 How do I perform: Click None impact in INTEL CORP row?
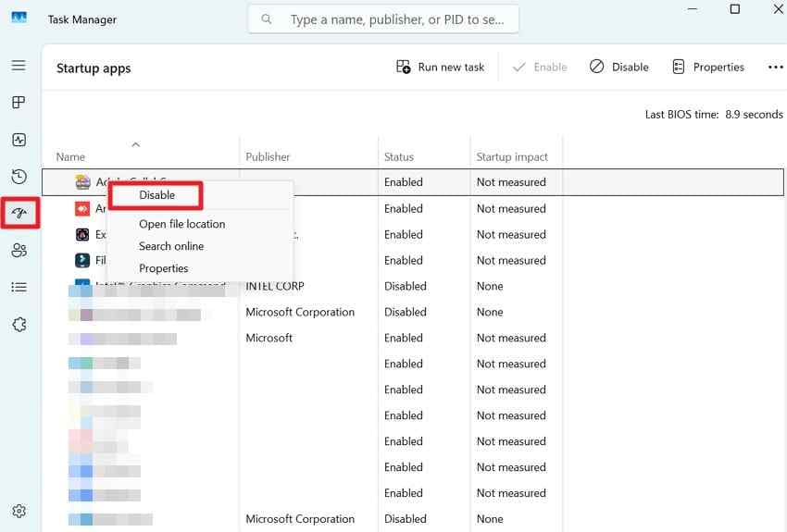point(490,286)
